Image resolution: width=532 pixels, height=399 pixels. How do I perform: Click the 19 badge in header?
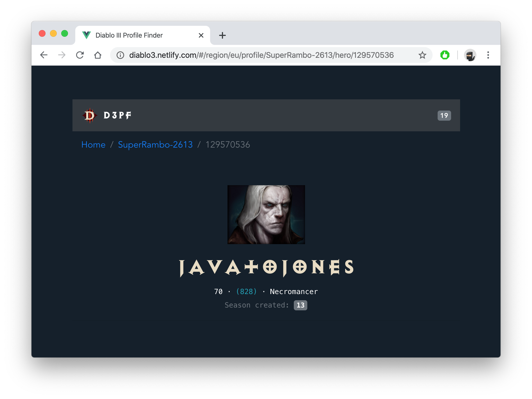coord(444,116)
